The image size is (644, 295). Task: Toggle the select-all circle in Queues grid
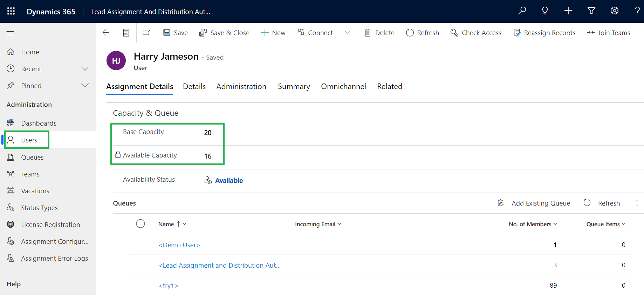click(141, 224)
